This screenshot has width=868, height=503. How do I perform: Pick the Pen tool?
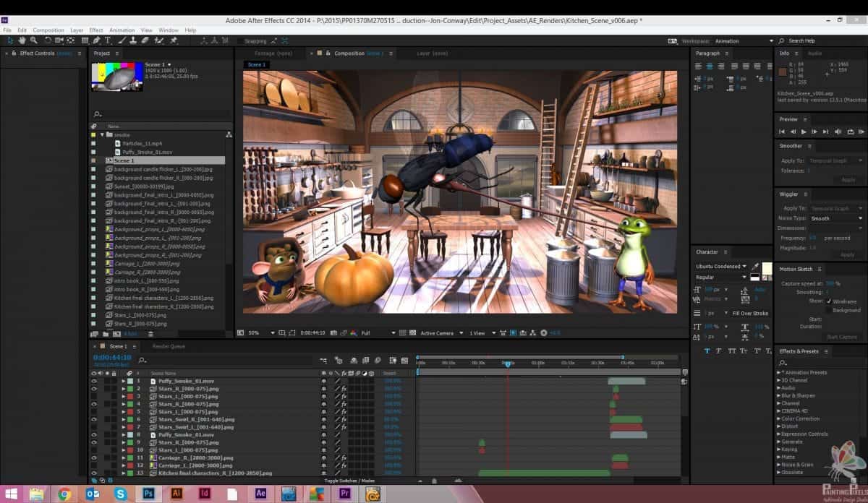96,41
